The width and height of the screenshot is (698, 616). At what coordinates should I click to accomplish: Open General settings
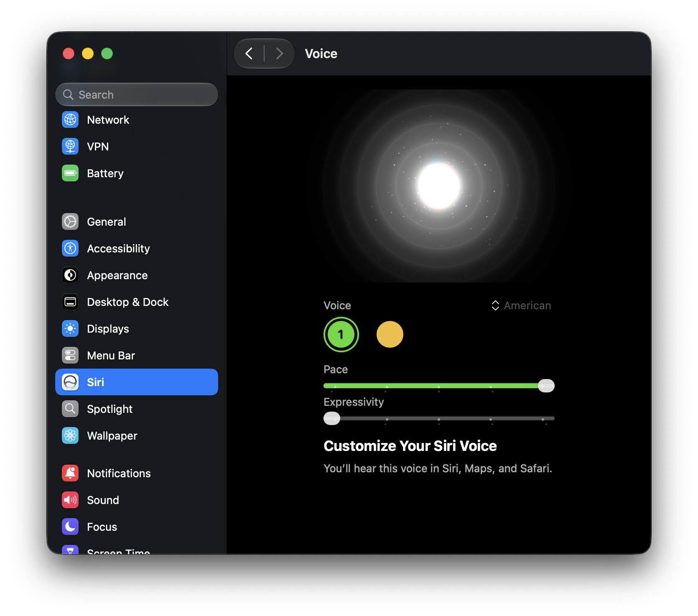[137, 222]
